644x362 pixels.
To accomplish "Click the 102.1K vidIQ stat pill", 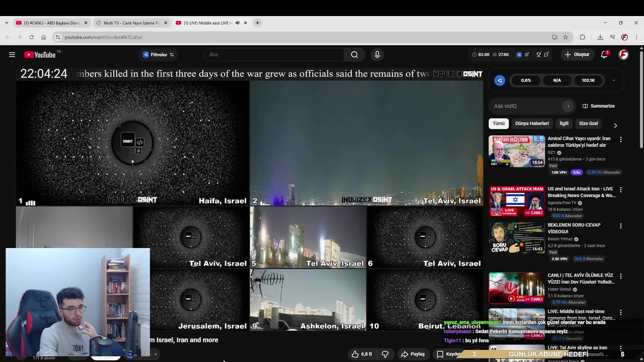I will coord(588,80).
